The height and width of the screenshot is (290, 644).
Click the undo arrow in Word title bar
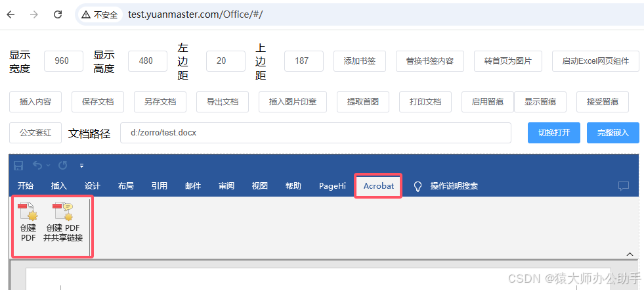pyautogui.click(x=37, y=165)
